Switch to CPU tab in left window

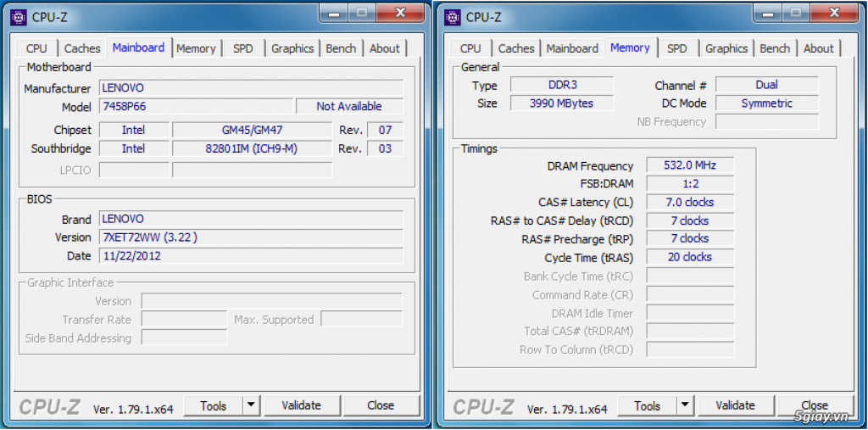click(x=36, y=48)
